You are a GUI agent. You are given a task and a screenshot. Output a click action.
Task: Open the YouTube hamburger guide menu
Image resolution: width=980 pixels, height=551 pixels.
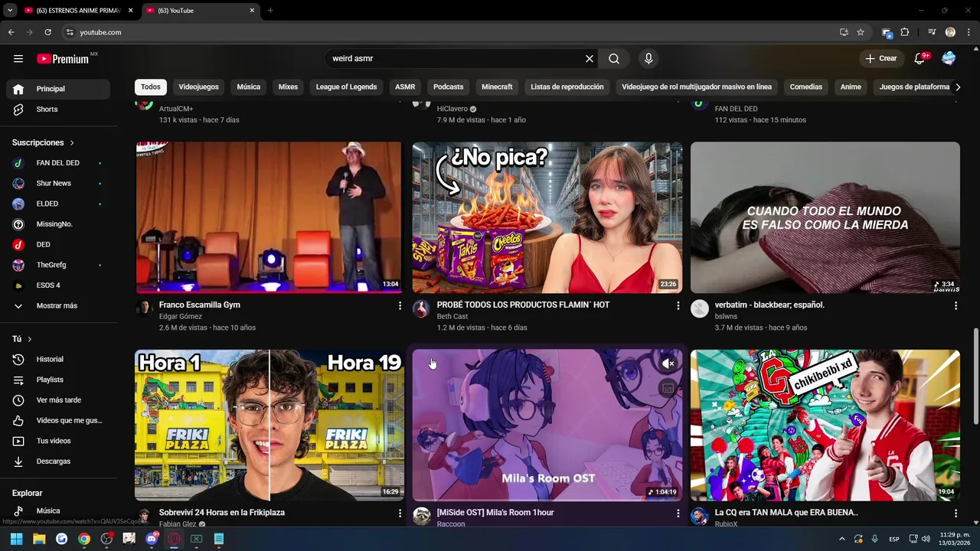click(x=18, y=59)
